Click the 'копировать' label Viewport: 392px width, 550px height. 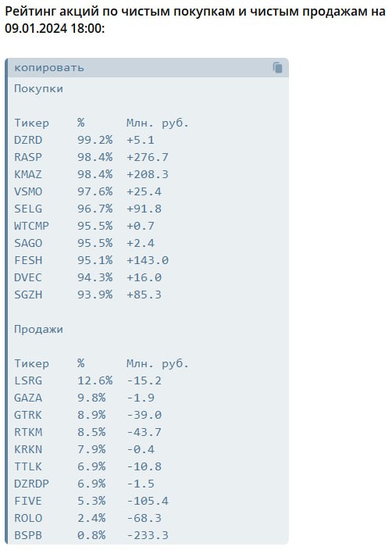[x=49, y=68]
